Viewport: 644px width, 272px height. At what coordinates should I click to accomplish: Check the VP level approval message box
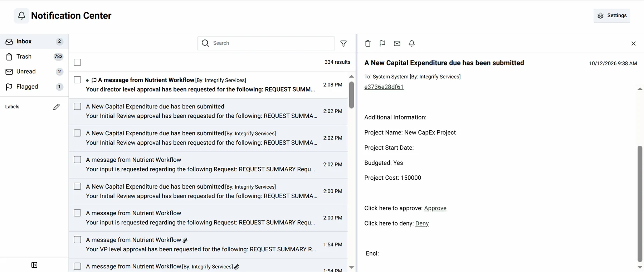click(77, 239)
